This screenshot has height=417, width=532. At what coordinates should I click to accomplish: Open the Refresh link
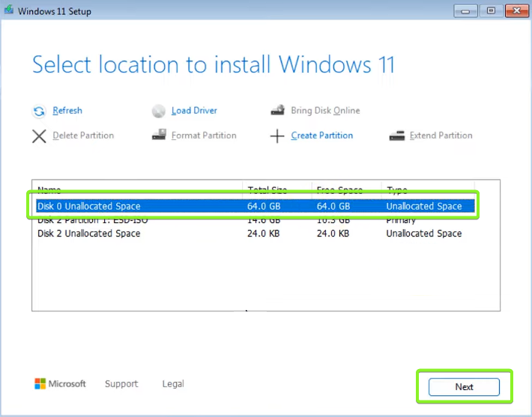pyautogui.click(x=67, y=111)
